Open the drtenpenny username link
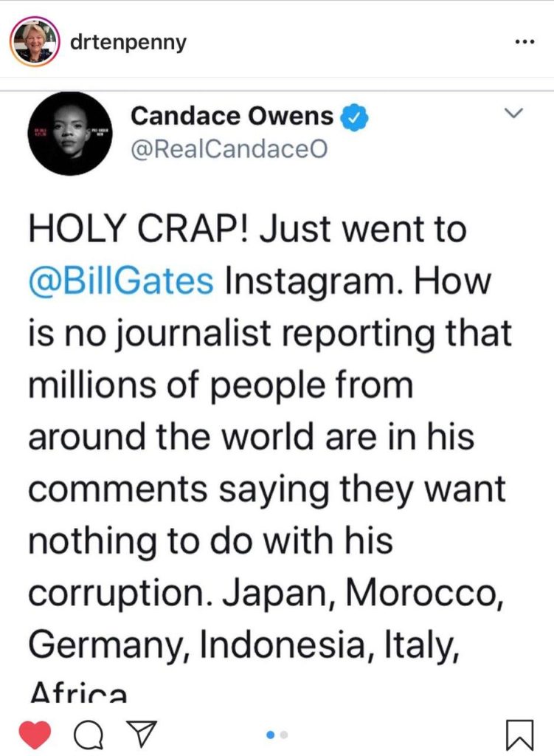This screenshot has width=554, height=756. click(128, 42)
